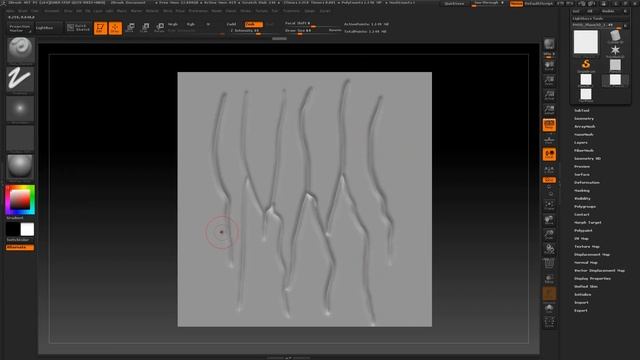This screenshot has width=640, height=360.
Task: Toggle the M material channel
Action: (208, 24)
